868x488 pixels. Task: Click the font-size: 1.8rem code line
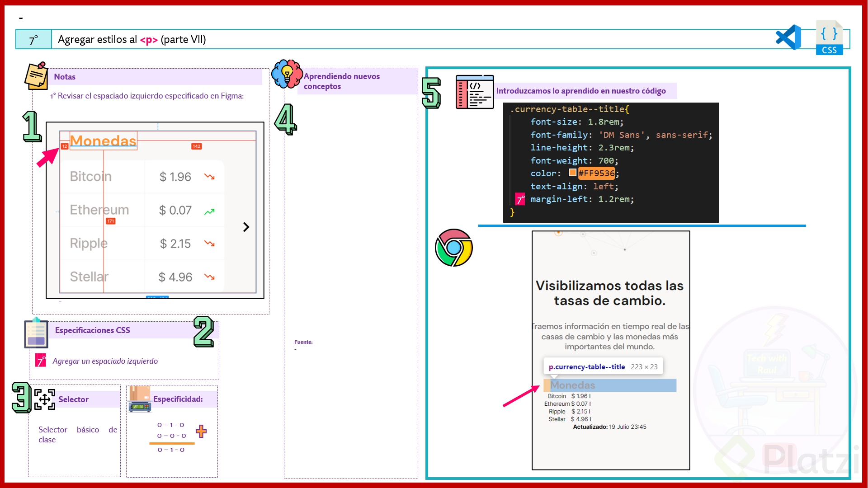tap(577, 122)
